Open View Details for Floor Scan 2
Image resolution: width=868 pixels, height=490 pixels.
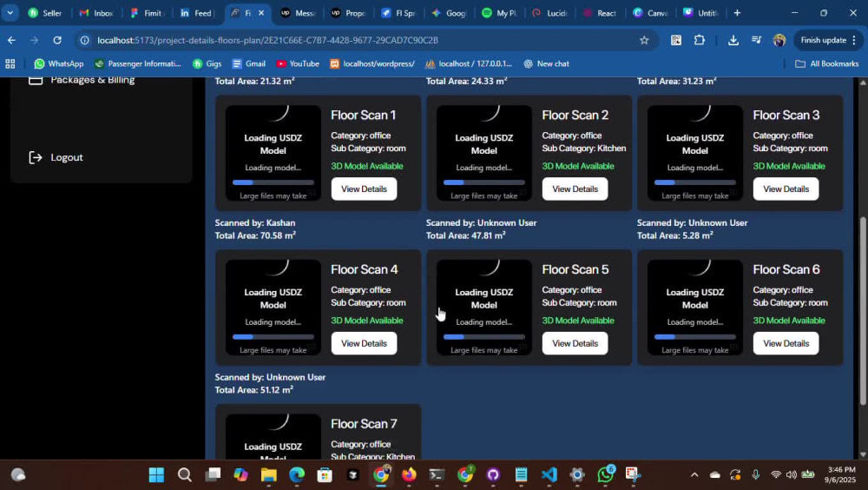pos(575,189)
